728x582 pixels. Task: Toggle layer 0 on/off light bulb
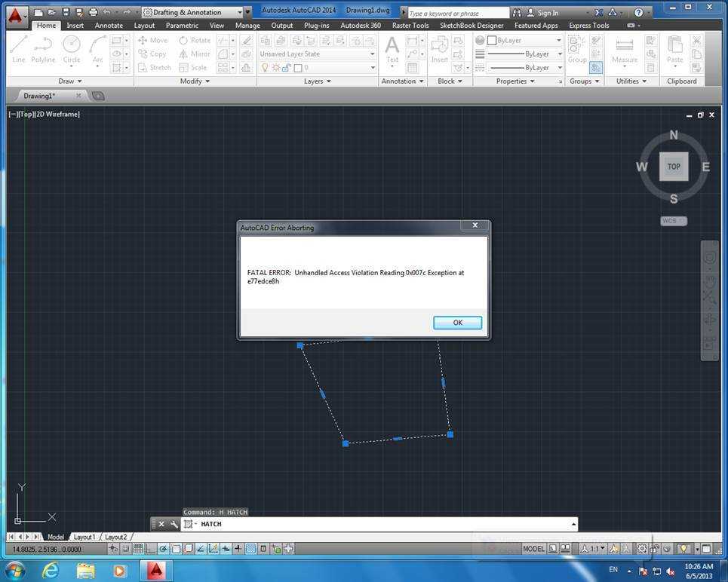point(265,68)
